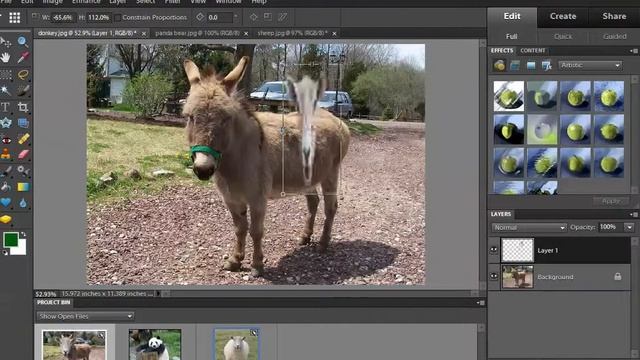The width and height of the screenshot is (640, 360).
Task: Open the Effects panel options menu
Action: tap(634, 51)
